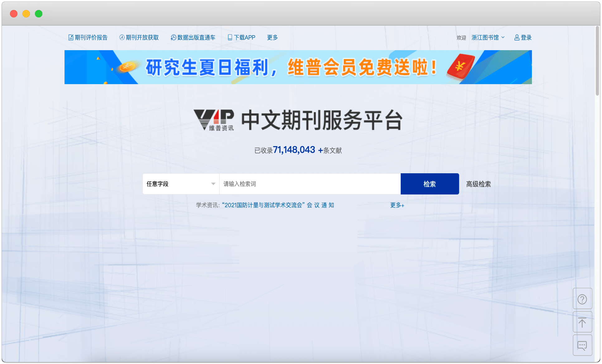
Task: Click the 学术资讯 label
Action: tap(208, 205)
